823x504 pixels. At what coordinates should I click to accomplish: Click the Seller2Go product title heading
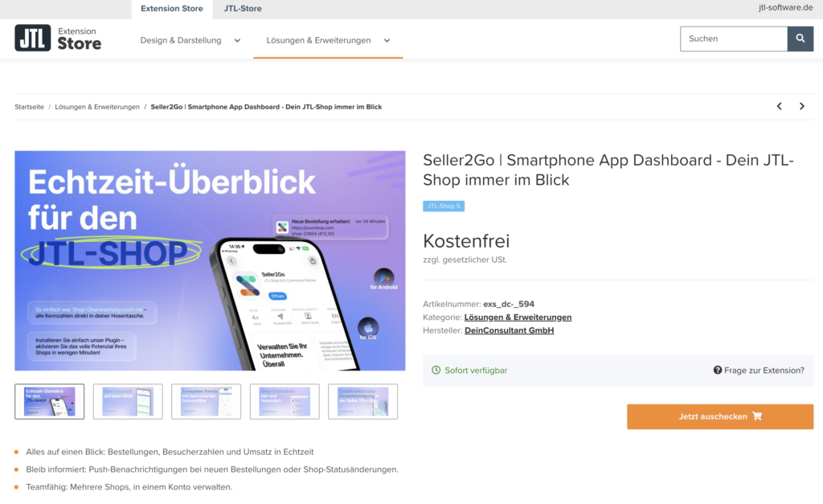(608, 170)
